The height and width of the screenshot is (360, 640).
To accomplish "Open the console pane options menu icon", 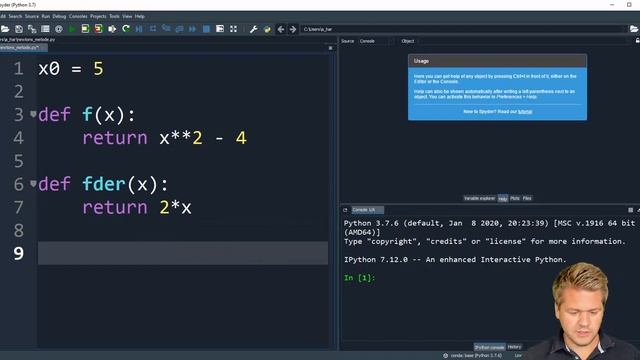I will click(x=631, y=210).
